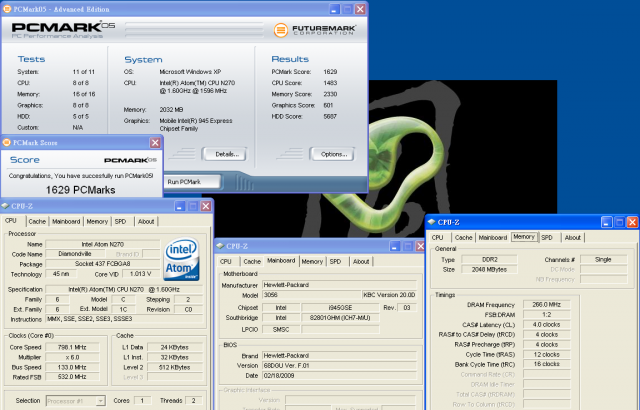
Task: Click the Chipset model i945GSE field
Action: (x=340, y=308)
